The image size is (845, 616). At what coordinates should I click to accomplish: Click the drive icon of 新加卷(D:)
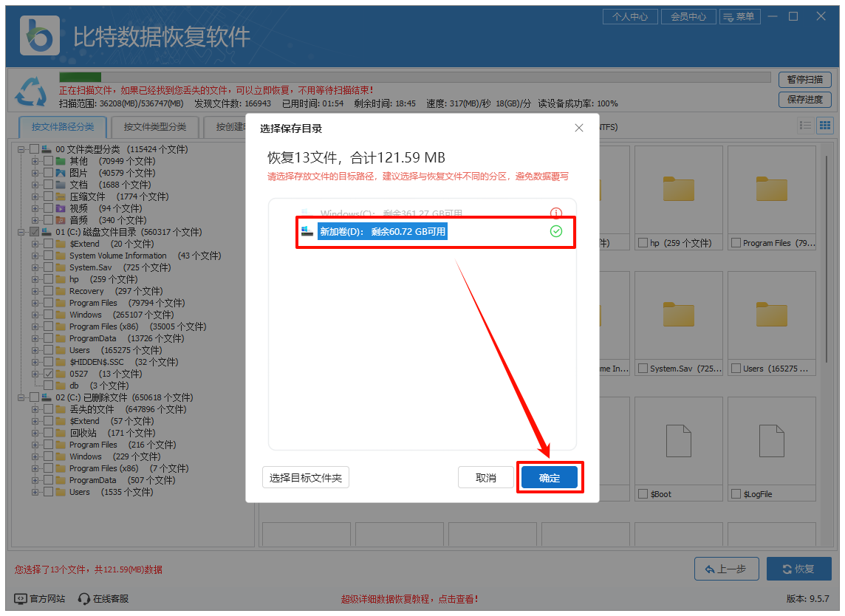(307, 231)
